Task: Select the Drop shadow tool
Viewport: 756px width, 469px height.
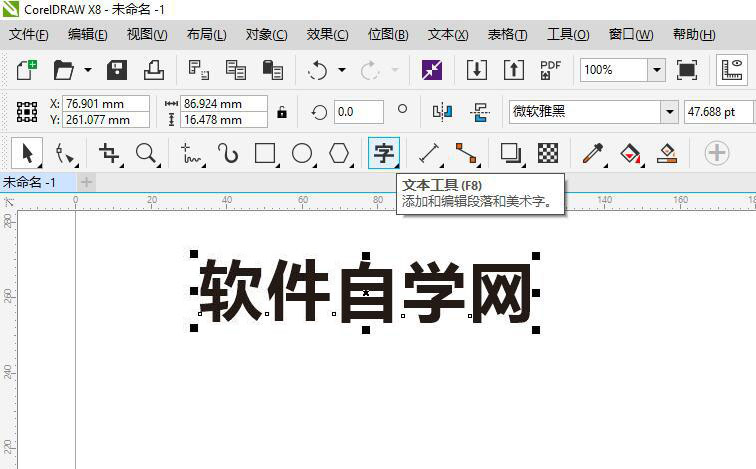Action: click(511, 153)
